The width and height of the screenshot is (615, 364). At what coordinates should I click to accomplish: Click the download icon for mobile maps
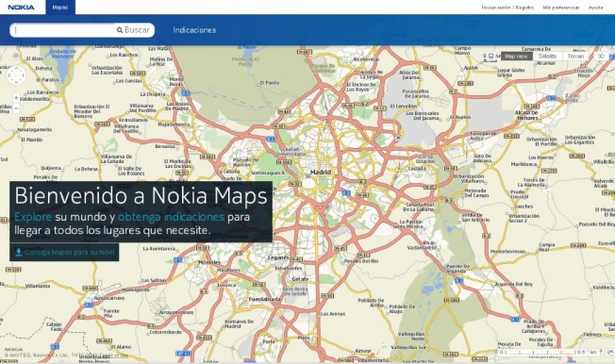tap(19, 252)
